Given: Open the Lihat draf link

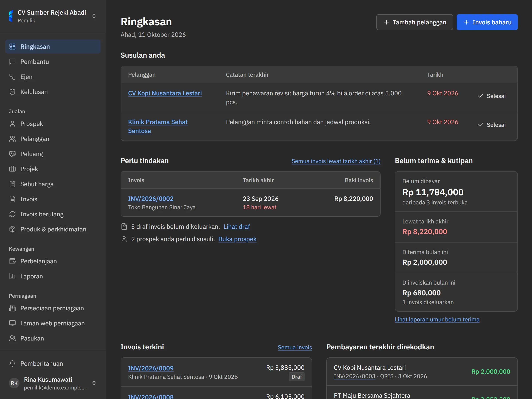Looking at the screenshot, I should tap(237, 227).
